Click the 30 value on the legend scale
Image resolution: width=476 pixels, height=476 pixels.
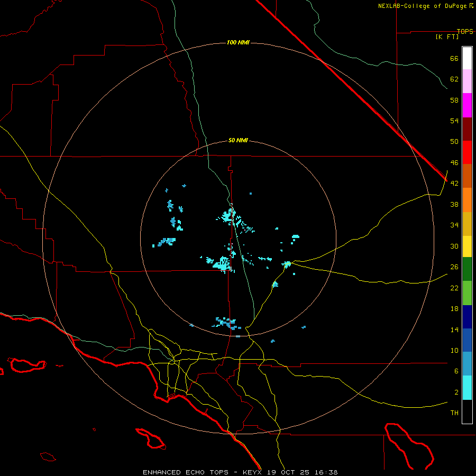click(x=454, y=246)
